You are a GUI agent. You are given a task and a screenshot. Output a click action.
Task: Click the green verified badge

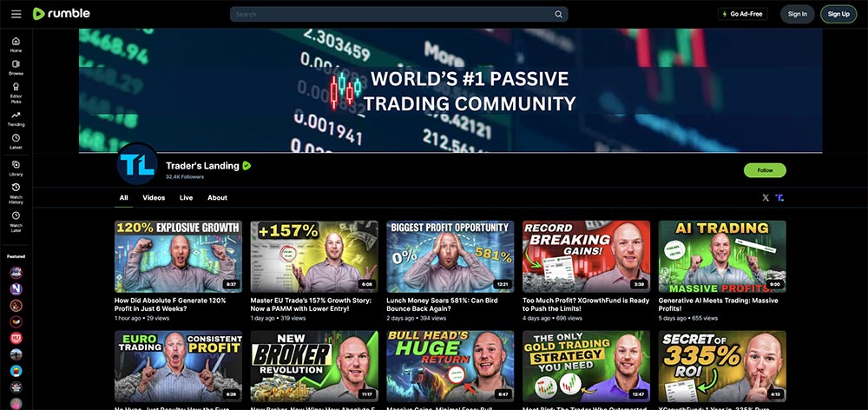(247, 165)
